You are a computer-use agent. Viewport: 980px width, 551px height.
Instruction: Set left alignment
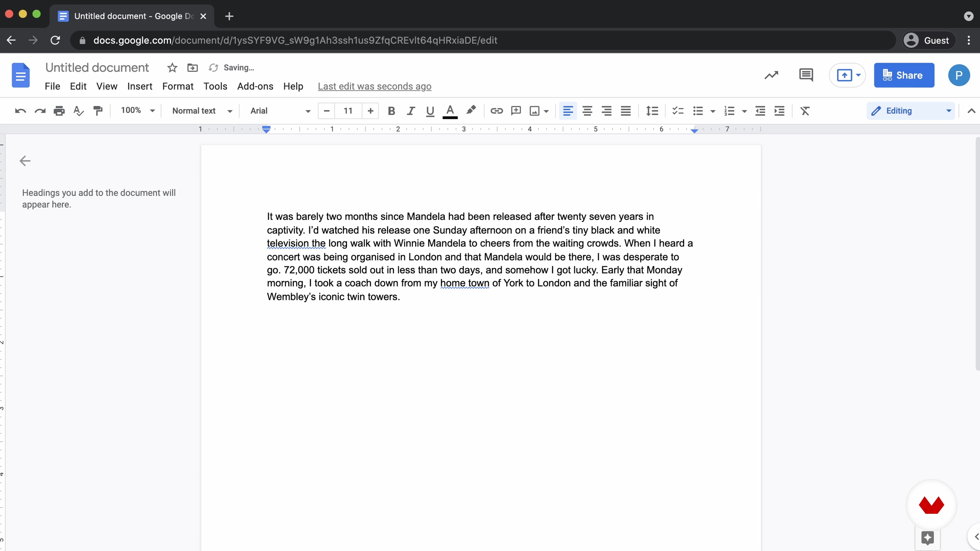coord(568,111)
